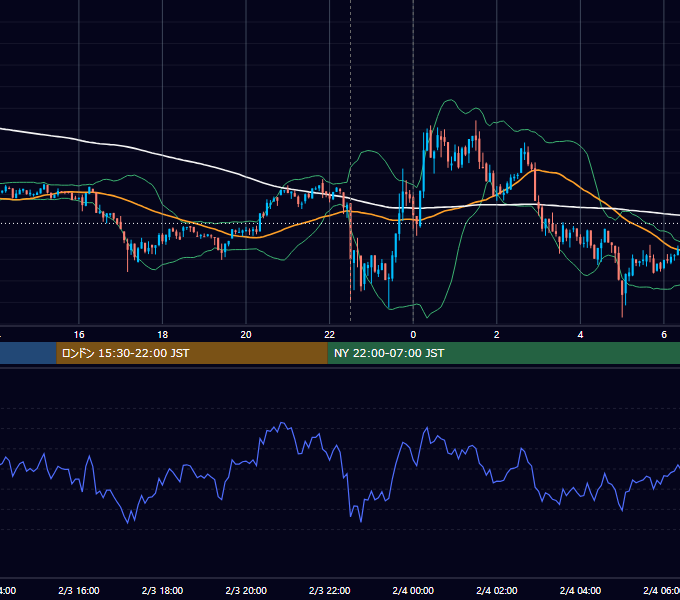Click the 2/4 02:00 time label

(x=497, y=590)
